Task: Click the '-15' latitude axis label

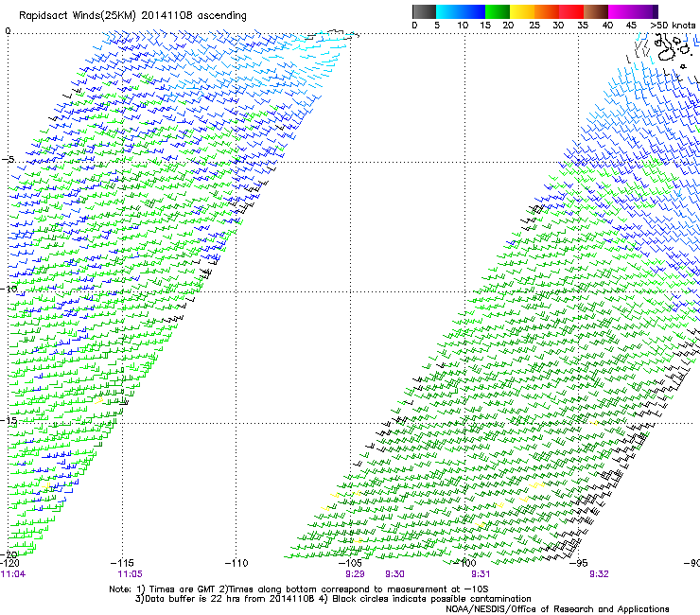Action: point(9,420)
